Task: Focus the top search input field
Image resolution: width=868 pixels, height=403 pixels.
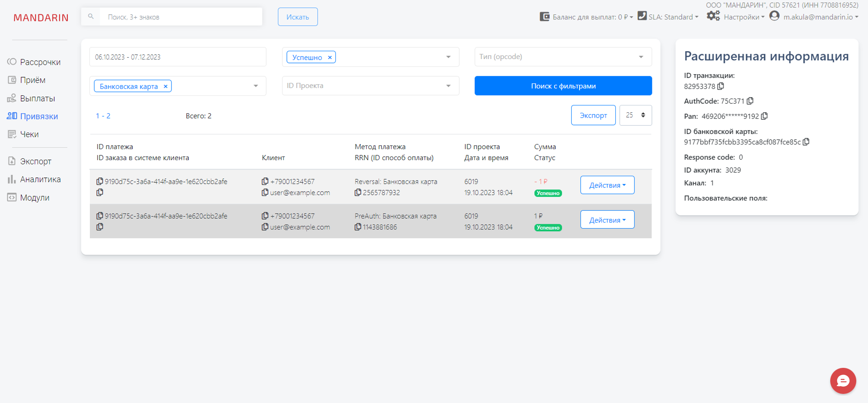Action: point(180,17)
